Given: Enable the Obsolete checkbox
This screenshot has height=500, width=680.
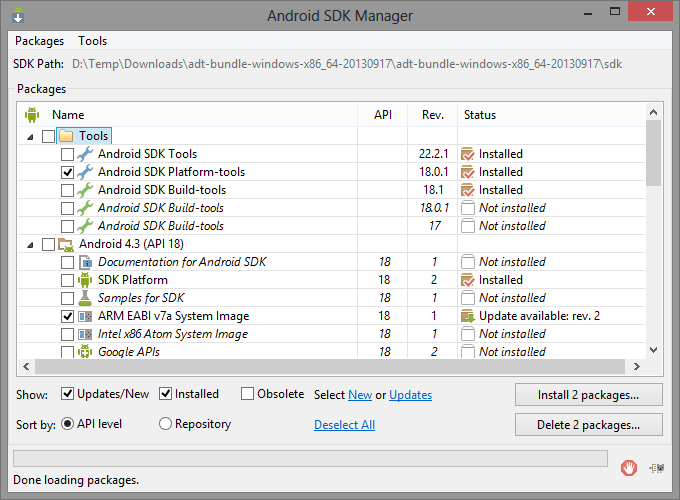Looking at the screenshot, I should pyautogui.click(x=247, y=394).
